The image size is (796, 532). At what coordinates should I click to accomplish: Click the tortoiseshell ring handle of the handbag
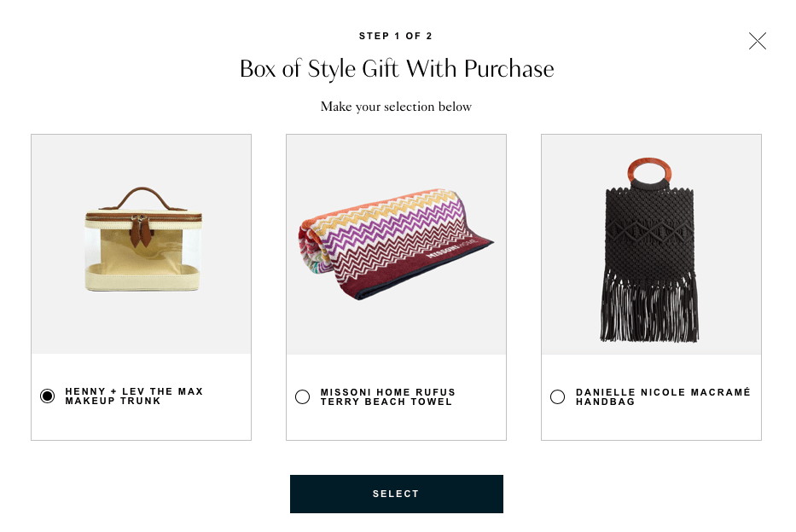tap(650, 173)
